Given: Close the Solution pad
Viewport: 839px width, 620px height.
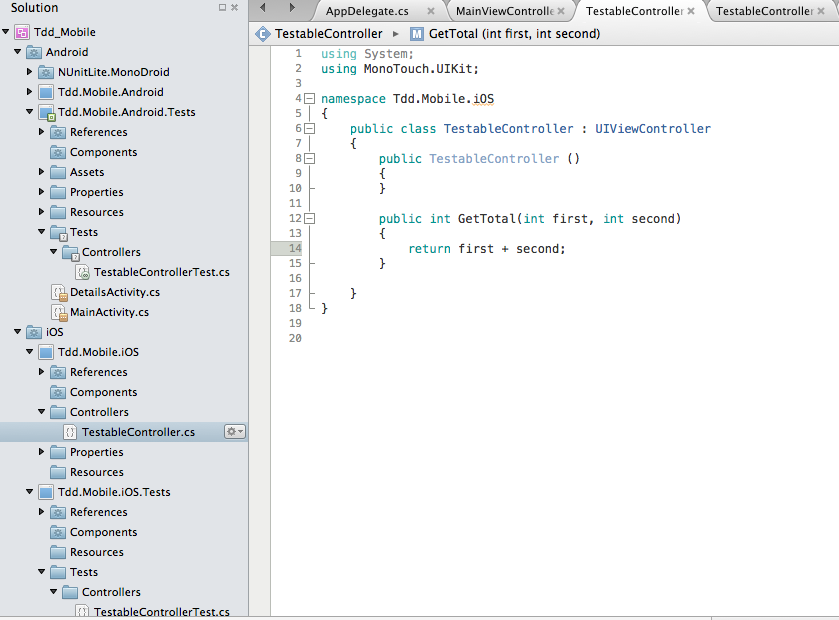Looking at the screenshot, I should [x=234, y=7].
